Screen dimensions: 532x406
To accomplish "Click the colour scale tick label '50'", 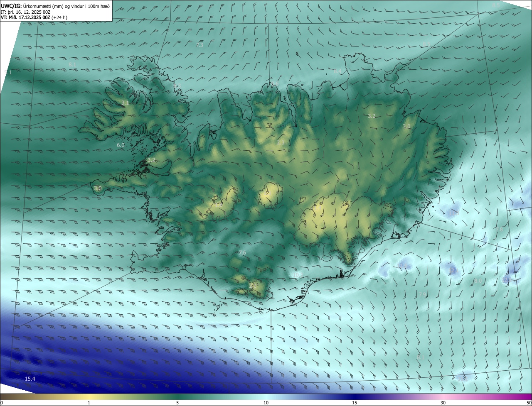I will (x=529, y=403).
